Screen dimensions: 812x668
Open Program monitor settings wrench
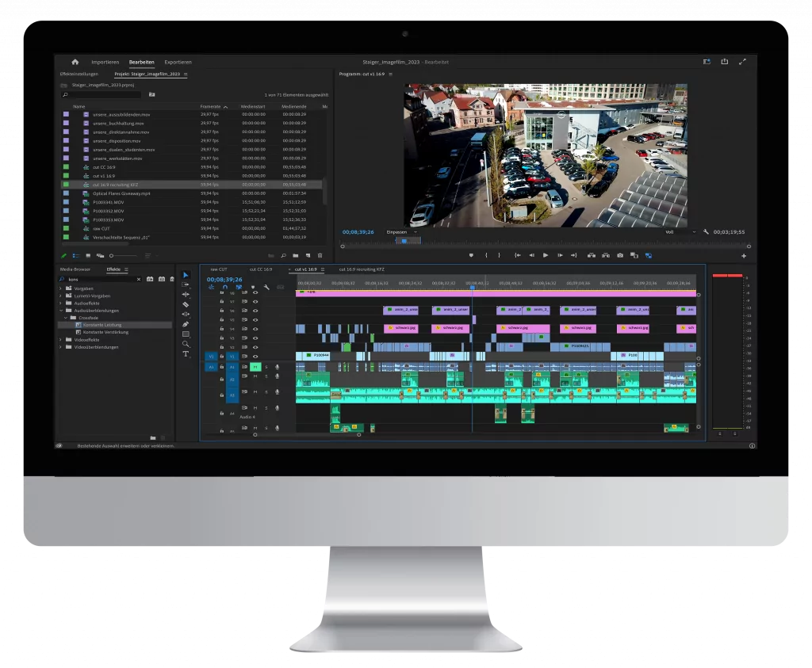tap(706, 232)
